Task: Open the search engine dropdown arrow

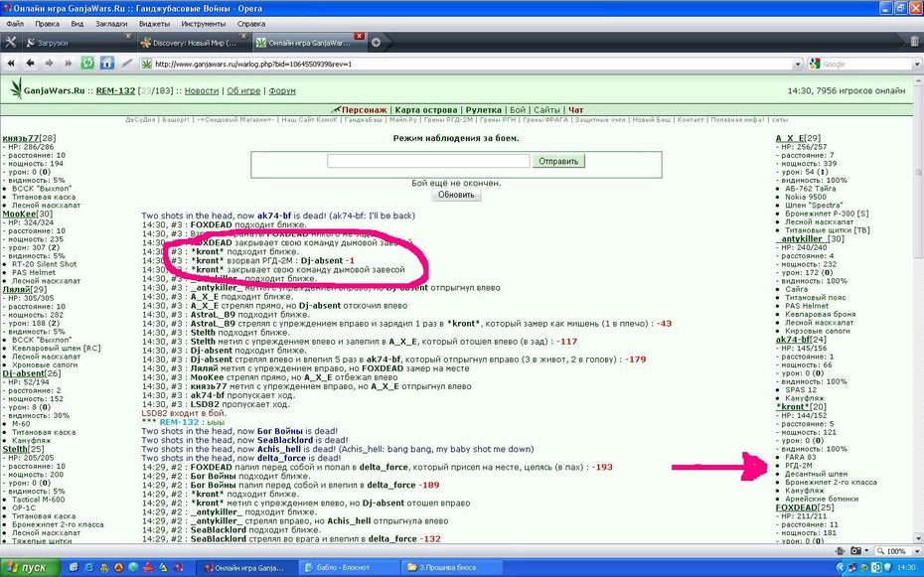Action: tap(917, 64)
